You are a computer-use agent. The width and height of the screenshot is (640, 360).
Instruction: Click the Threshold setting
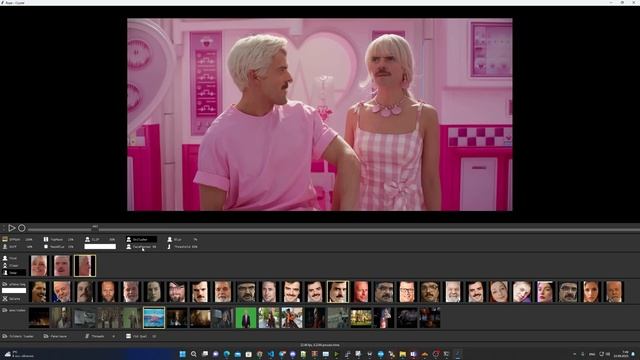pos(182,247)
